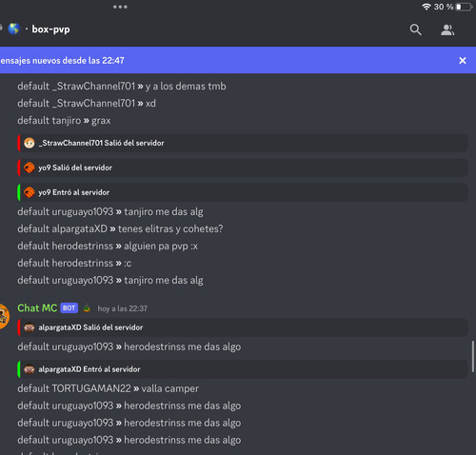Click the BOT tag badge
Screen dimensions: 476x455
tap(69, 307)
